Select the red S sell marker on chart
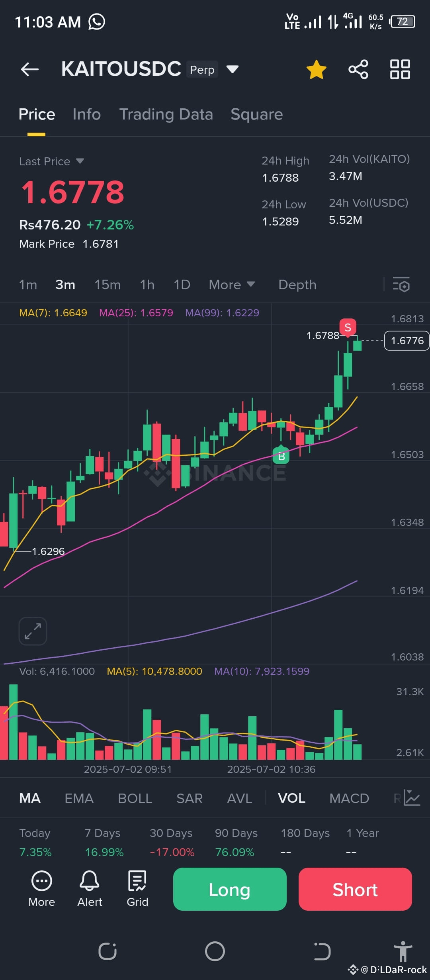430x980 pixels. tap(348, 327)
